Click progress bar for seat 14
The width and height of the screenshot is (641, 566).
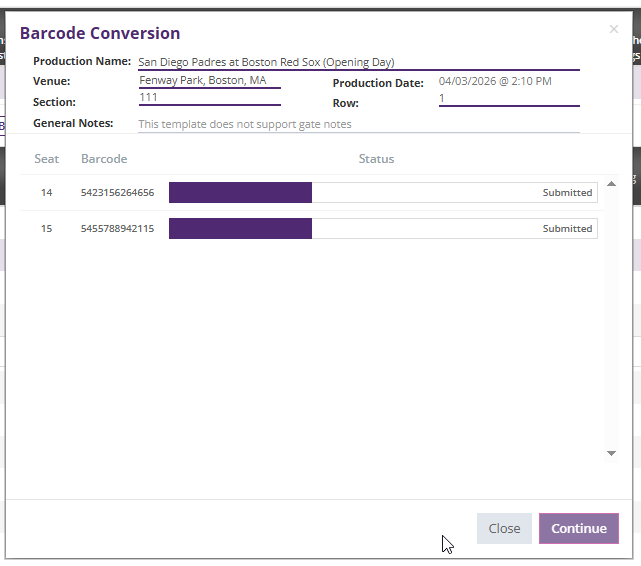[383, 192]
